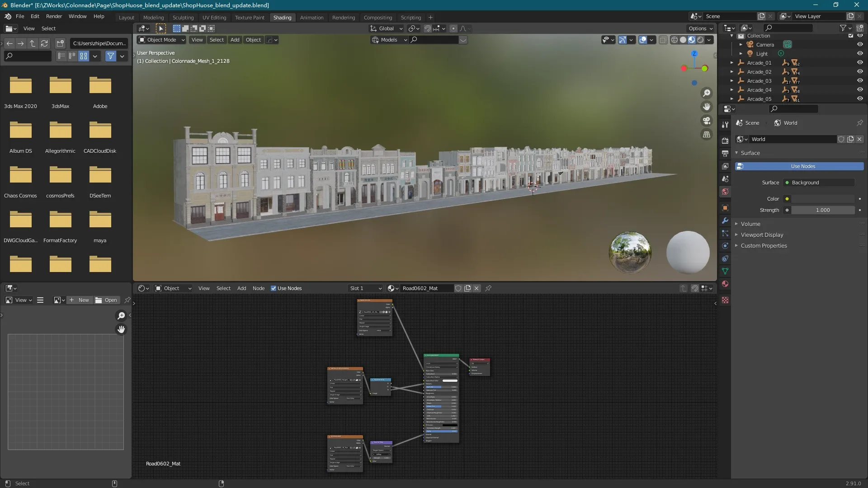The image size is (868, 488).
Task: Hide the Arcade_03 collection in outliner
Action: point(860,81)
